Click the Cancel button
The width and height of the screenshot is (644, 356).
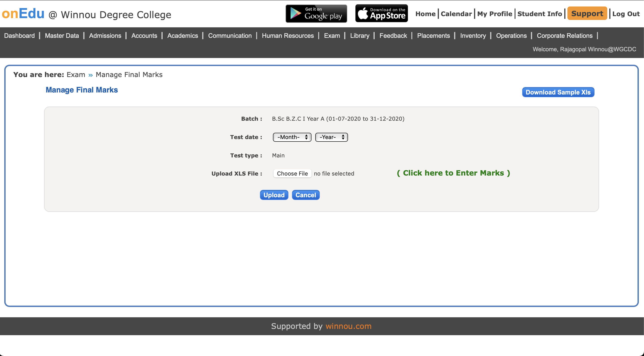point(305,195)
